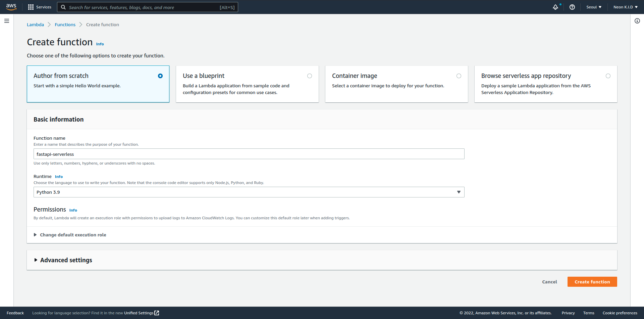This screenshot has height=319, width=644.
Task: Click Info link next to Create function
Action: [100, 44]
